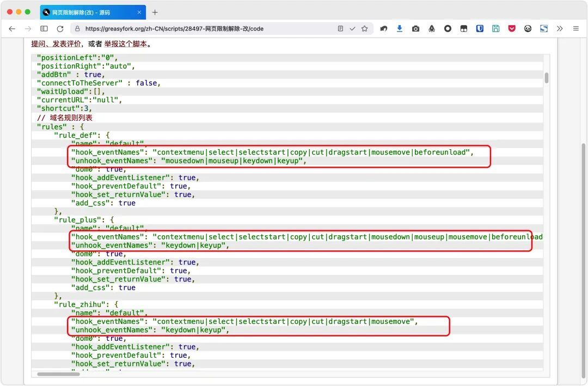Close the 网页限制解除(改) - 源码 tab
This screenshot has width=588, height=386.
(x=139, y=13)
